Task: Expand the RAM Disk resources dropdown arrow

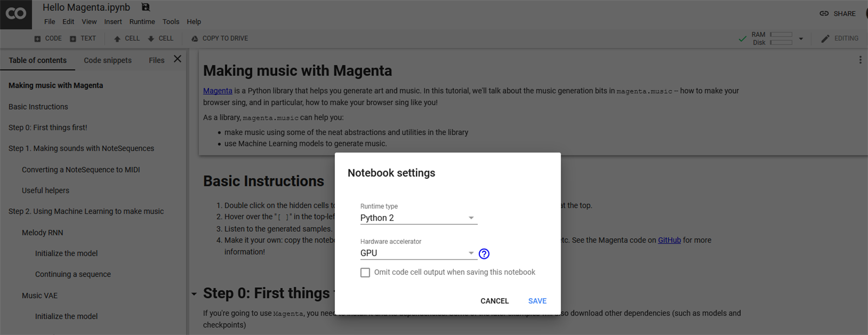Action: 801,39
